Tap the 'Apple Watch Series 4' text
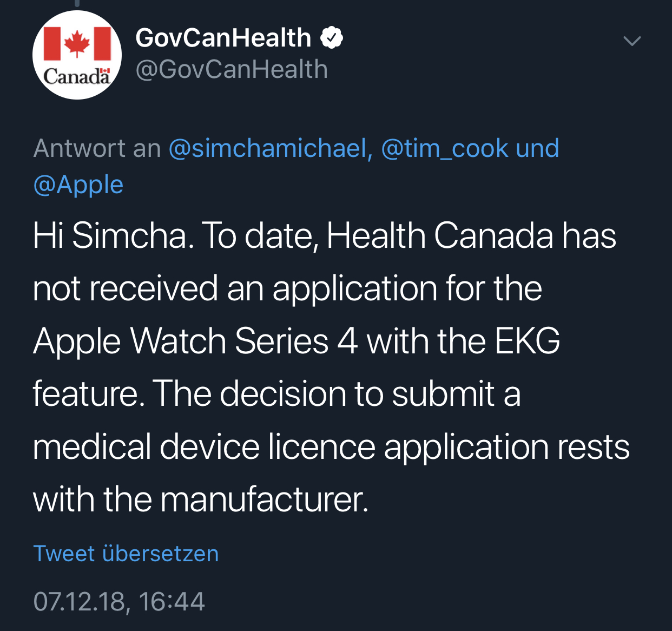This screenshot has height=631, width=672. pos(195,341)
